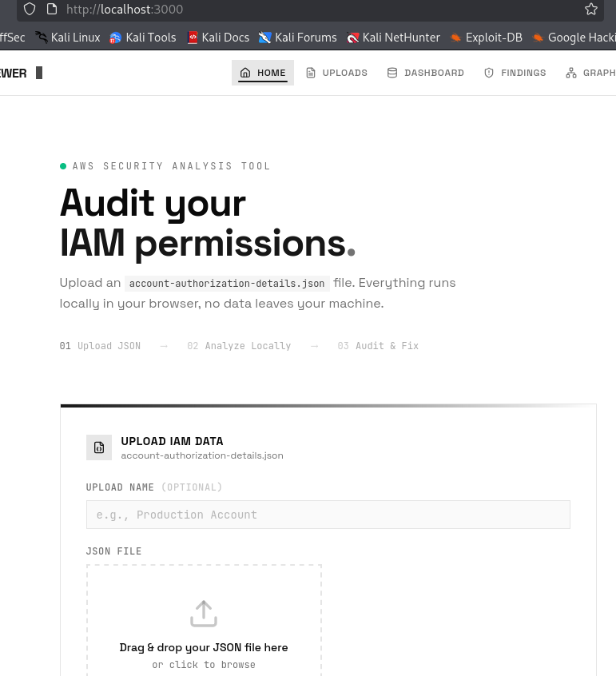
Task: Open the Kali Linux bookmark
Action: point(68,38)
